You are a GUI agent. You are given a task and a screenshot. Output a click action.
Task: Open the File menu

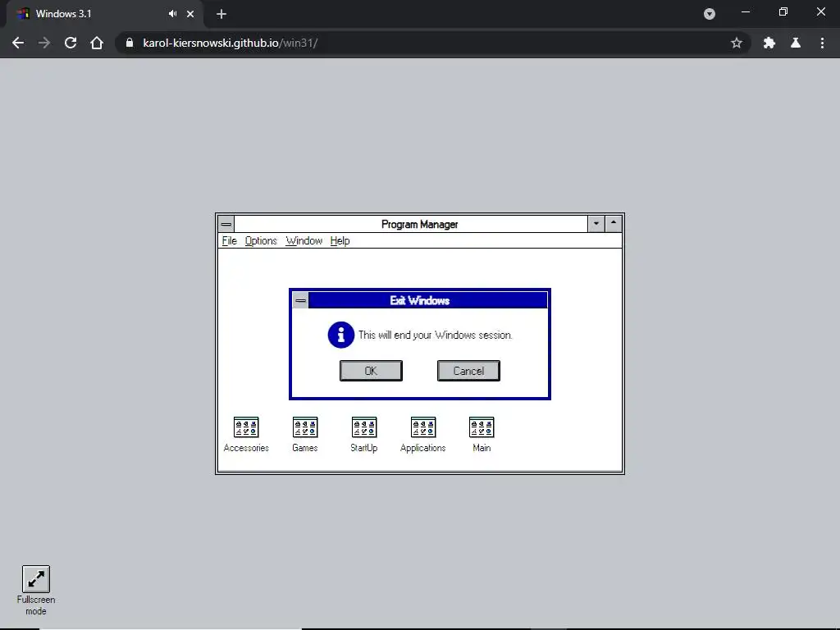pos(230,240)
